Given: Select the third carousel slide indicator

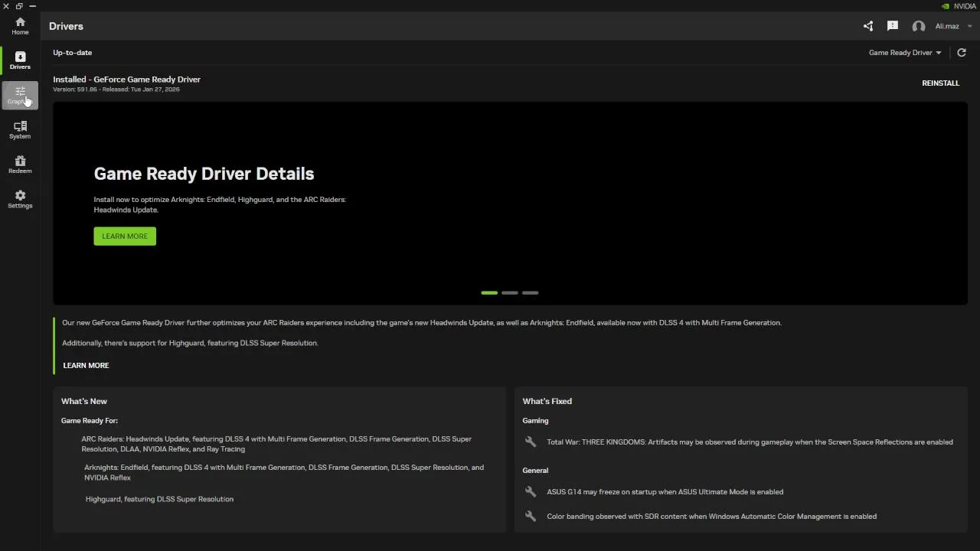Looking at the screenshot, I should click(x=530, y=292).
